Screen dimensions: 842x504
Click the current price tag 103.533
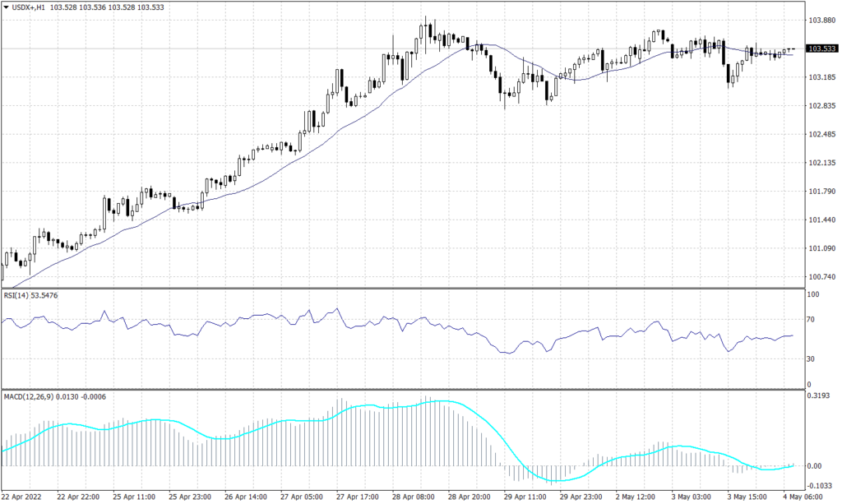(x=822, y=50)
